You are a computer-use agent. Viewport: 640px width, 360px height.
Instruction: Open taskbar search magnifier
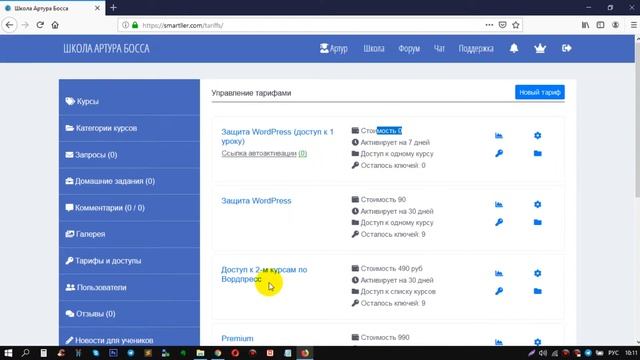(x=26, y=353)
